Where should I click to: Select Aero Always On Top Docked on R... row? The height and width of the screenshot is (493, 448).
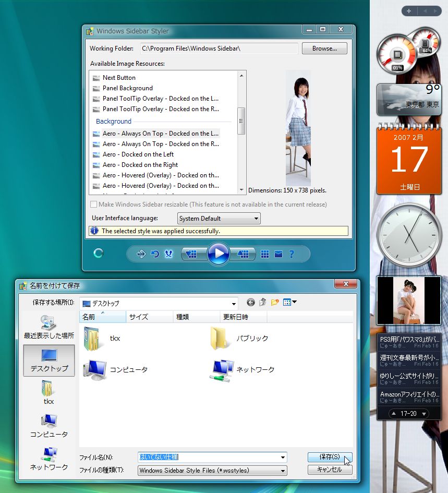(x=156, y=144)
